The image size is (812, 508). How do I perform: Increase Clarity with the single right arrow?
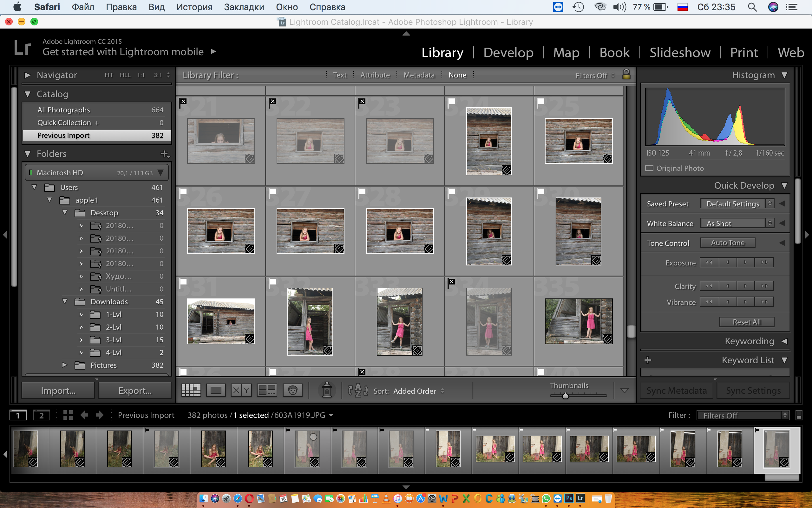click(746, 286)
